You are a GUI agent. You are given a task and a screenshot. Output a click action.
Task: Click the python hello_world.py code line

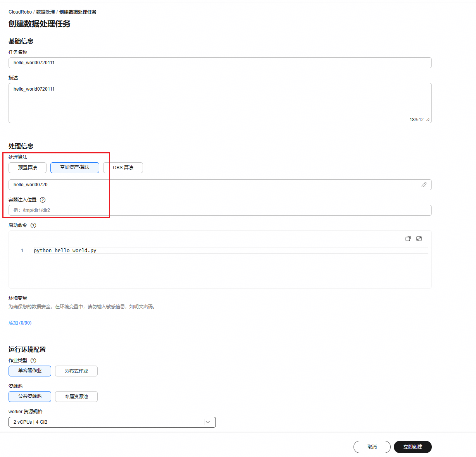tap(65, 251)
